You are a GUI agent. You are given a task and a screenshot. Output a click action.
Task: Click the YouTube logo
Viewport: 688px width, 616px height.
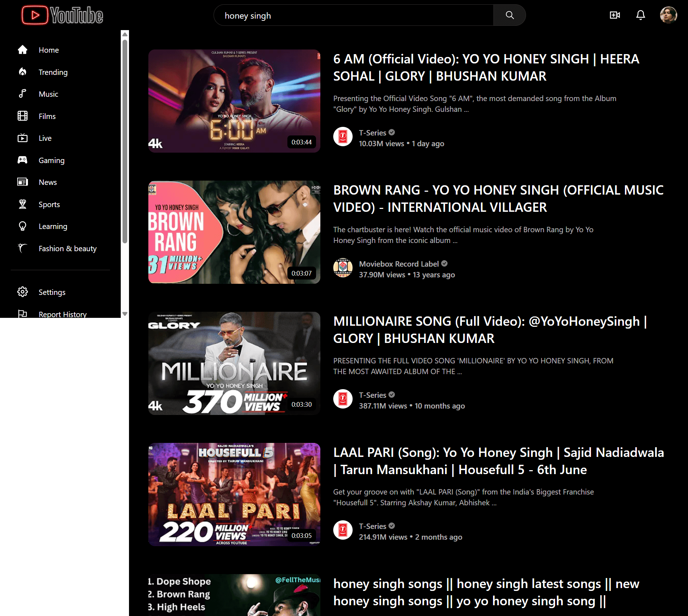[62, 15]
